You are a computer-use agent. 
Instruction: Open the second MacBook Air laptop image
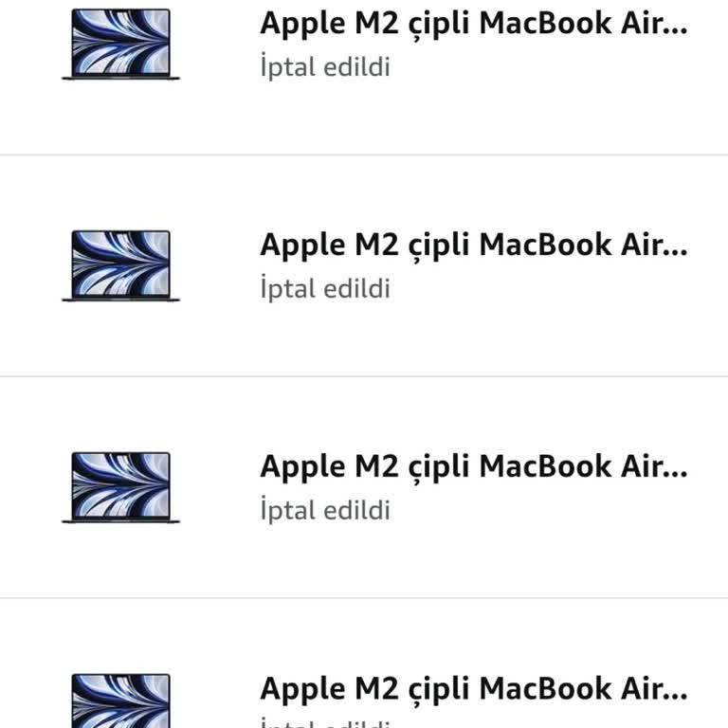(120, 266)
